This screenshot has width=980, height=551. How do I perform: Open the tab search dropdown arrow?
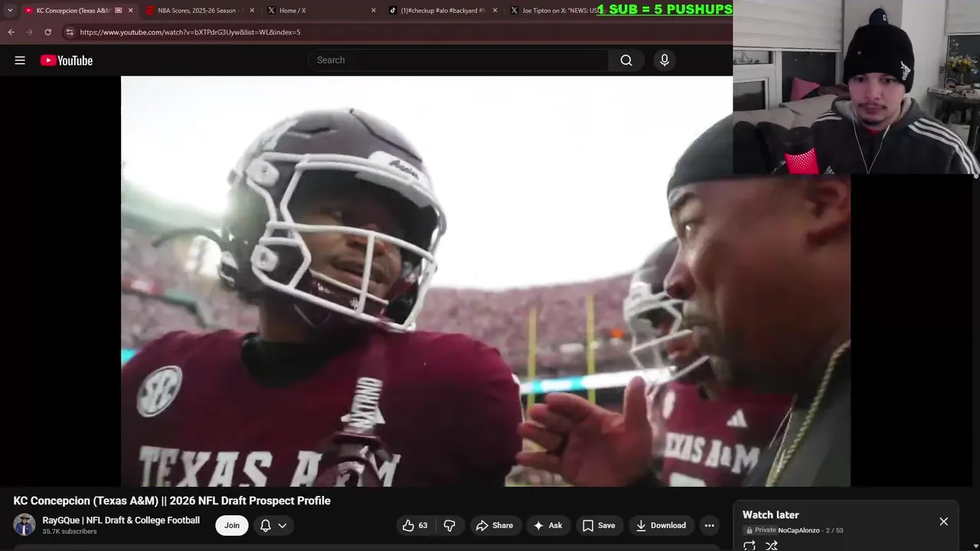coord(9,11)
